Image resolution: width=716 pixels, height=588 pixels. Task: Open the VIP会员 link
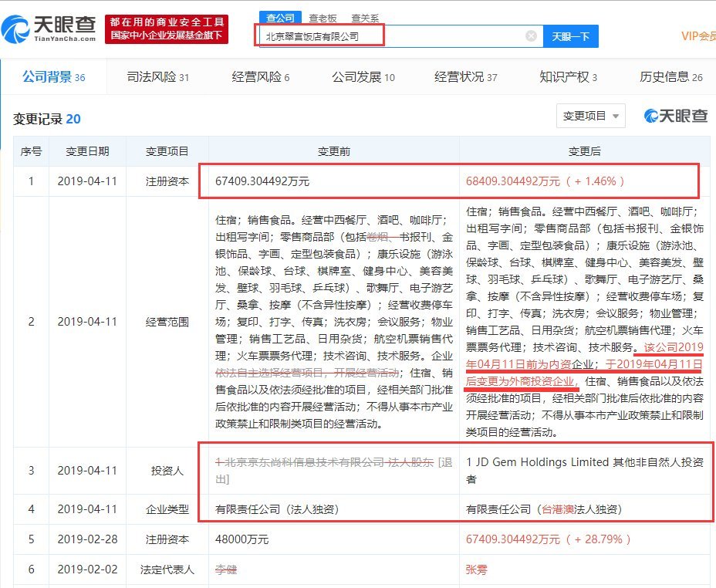pos(699,36)
